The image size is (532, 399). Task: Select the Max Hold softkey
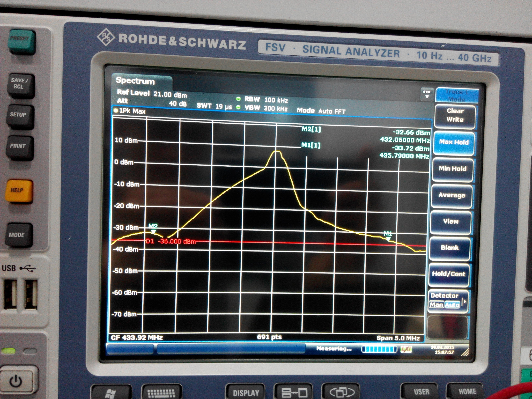(454, 142)
